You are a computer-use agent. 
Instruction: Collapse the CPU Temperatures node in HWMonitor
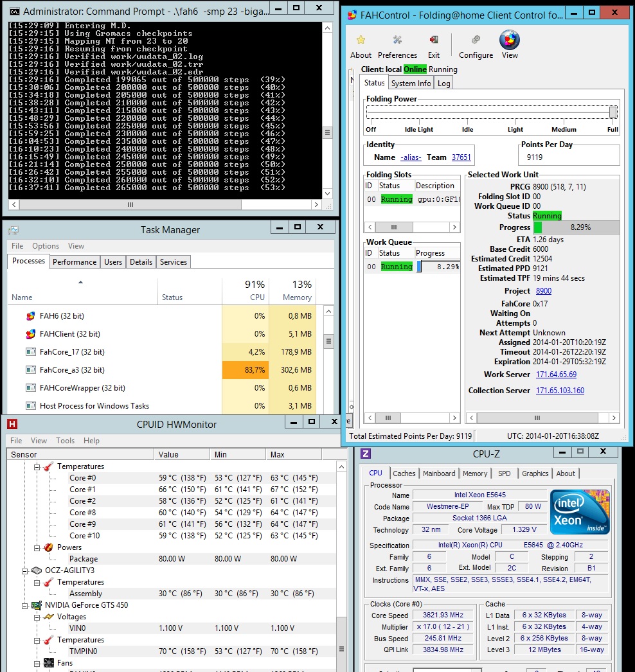(37, 466)
